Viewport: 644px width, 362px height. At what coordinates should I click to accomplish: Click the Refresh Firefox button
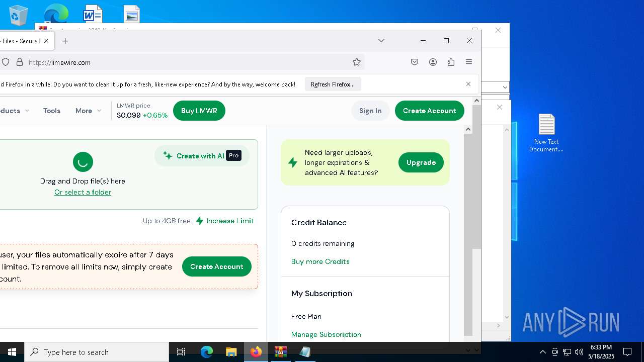333,84
